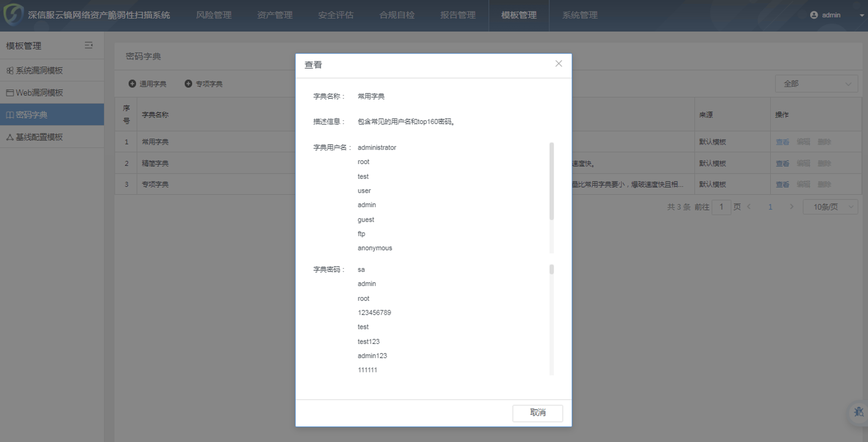This screenshot has width=868, height=442.
Task: Select 系统漏洞模板 in the sidebar
Action: point(52,70)
